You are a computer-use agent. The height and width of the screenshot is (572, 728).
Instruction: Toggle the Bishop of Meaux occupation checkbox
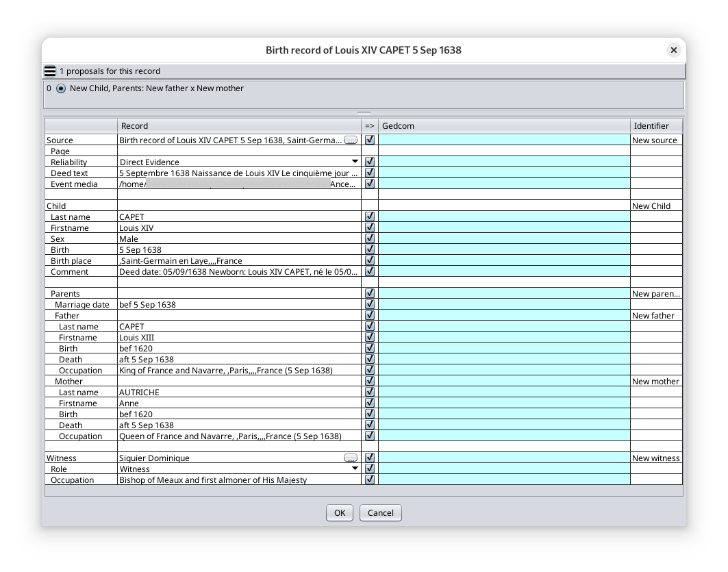click(x=370, y=480)
